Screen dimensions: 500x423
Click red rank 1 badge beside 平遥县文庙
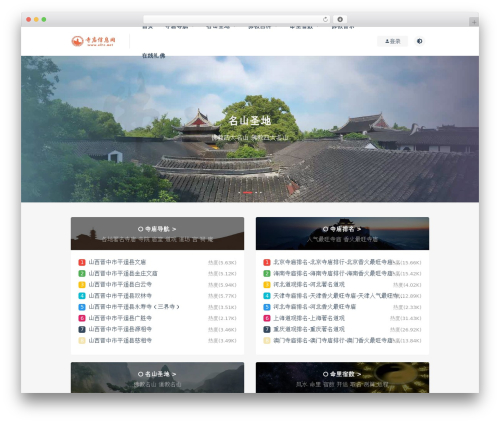pos(82,262)
